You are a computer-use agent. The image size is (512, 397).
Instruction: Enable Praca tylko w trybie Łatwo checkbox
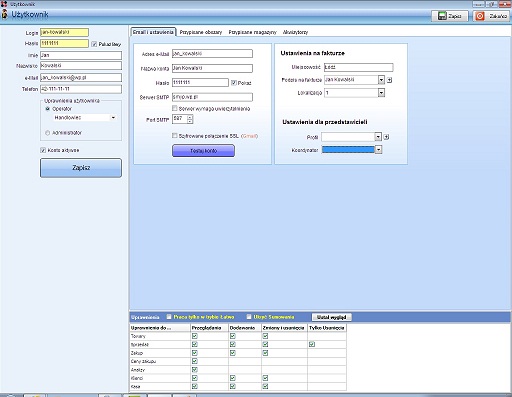(x=169, y=317)
